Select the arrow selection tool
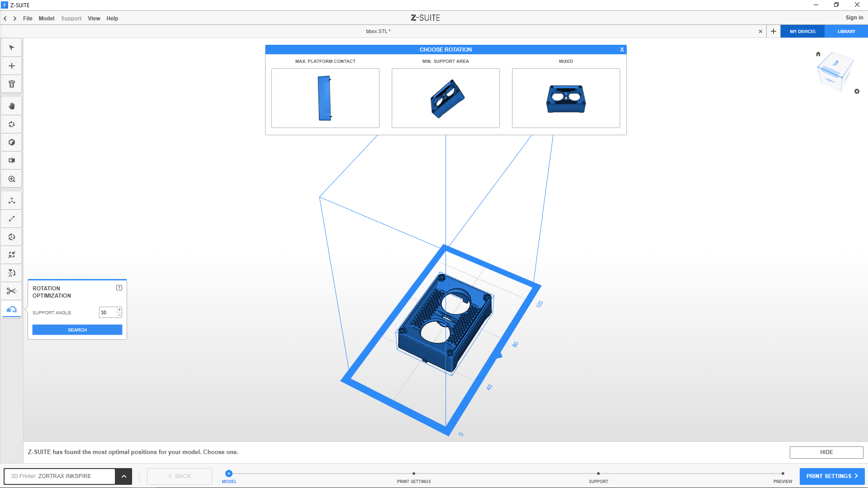The width and height of the screenshot is (868, 488). 12,48
